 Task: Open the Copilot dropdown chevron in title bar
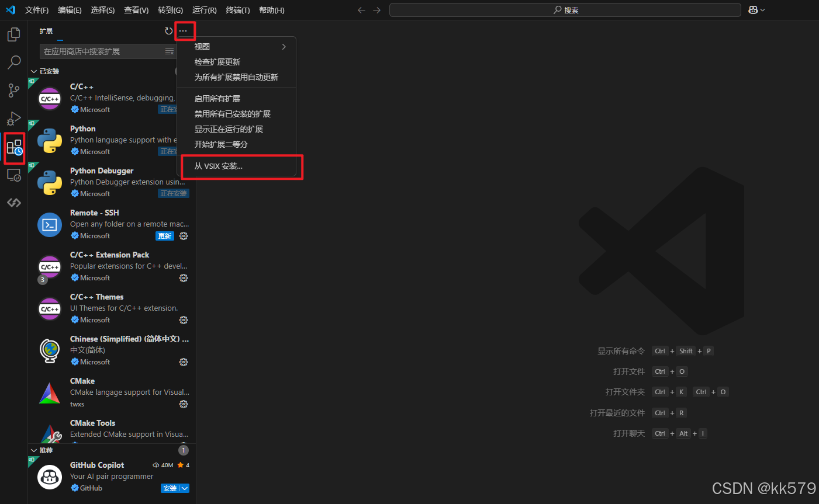click(x=762, y=10)
